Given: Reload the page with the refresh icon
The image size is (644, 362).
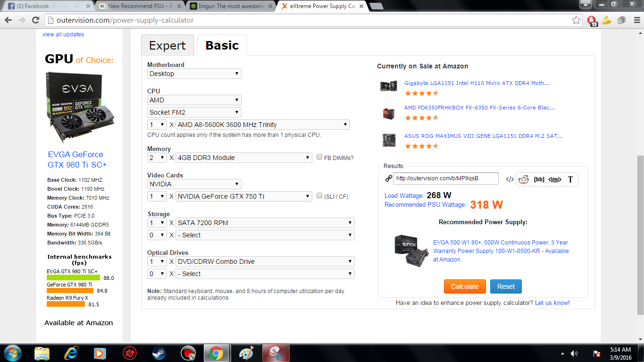Looking at the screenshot, I should point(35,20).
